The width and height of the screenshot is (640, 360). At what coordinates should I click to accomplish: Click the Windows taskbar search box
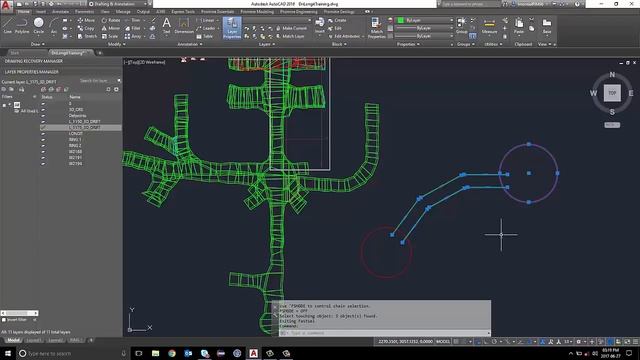(x=73, y=353)
